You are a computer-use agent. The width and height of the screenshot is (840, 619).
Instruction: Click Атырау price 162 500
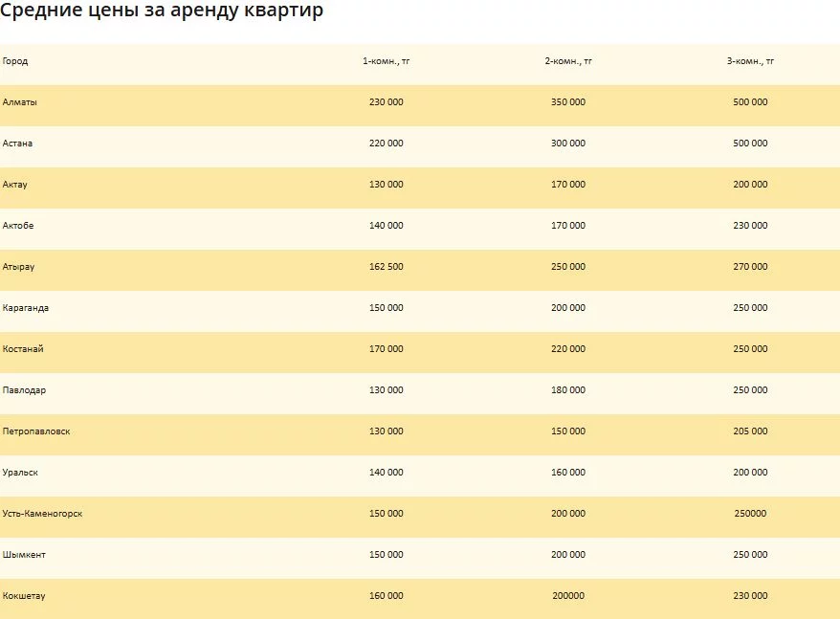click(x=386, y=267)
